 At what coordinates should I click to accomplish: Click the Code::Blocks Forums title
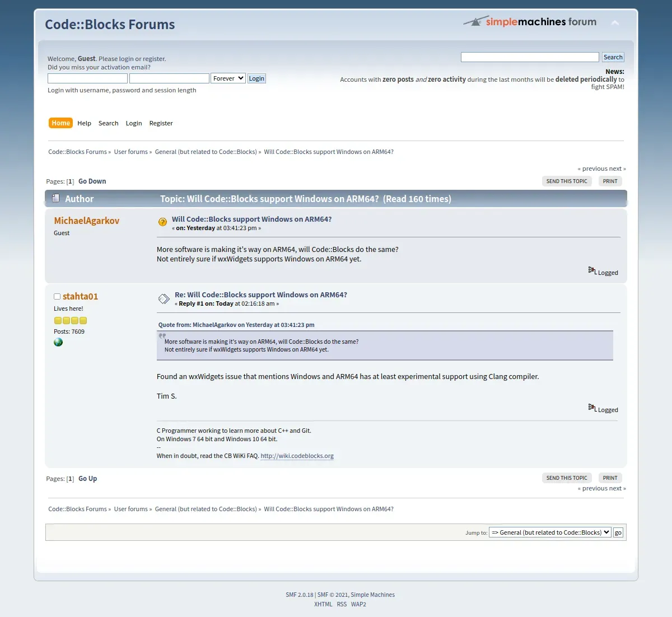point(110,25)
